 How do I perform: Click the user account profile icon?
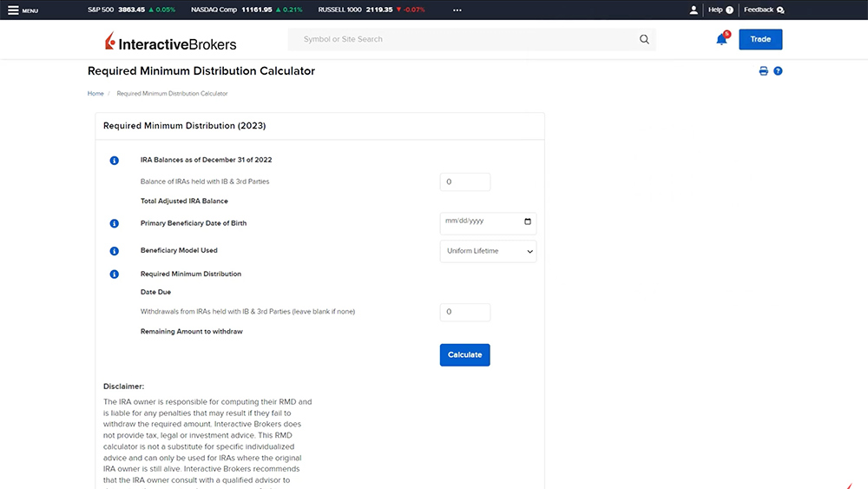(694, 10)
